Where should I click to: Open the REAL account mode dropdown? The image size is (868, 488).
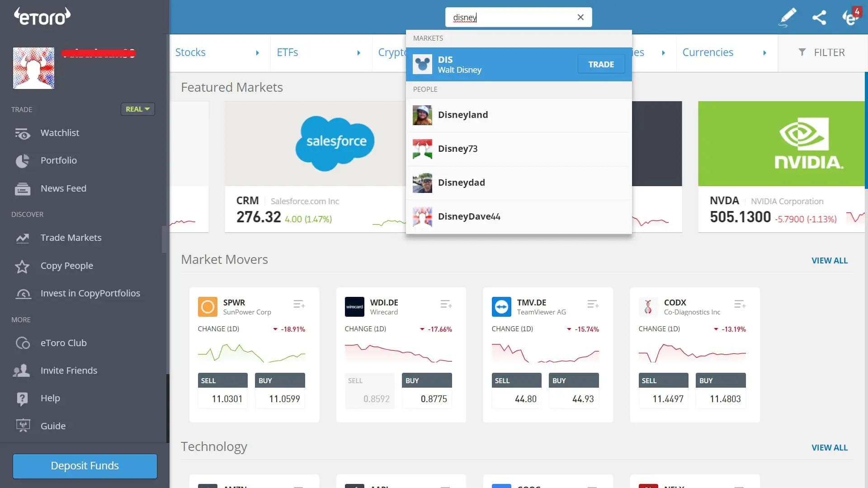138,109
